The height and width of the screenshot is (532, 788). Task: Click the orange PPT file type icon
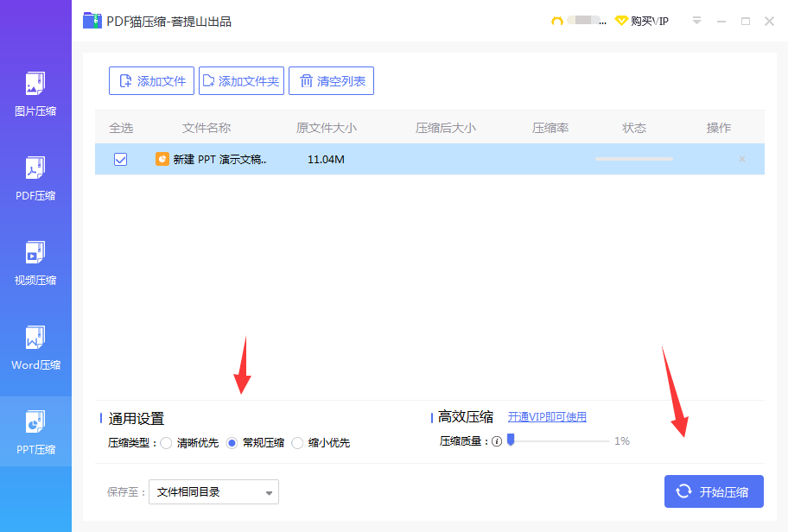pyautogui.click(x=162, y=159)
